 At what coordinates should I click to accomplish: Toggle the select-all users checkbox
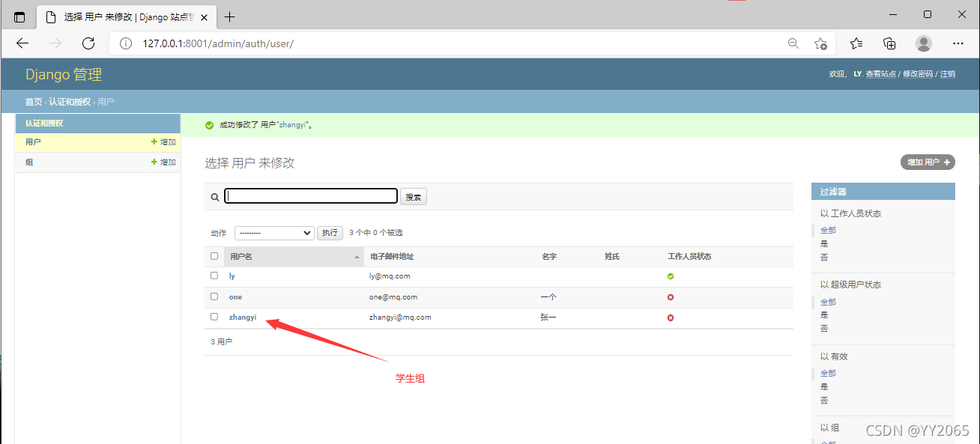(x=214, y=256)
